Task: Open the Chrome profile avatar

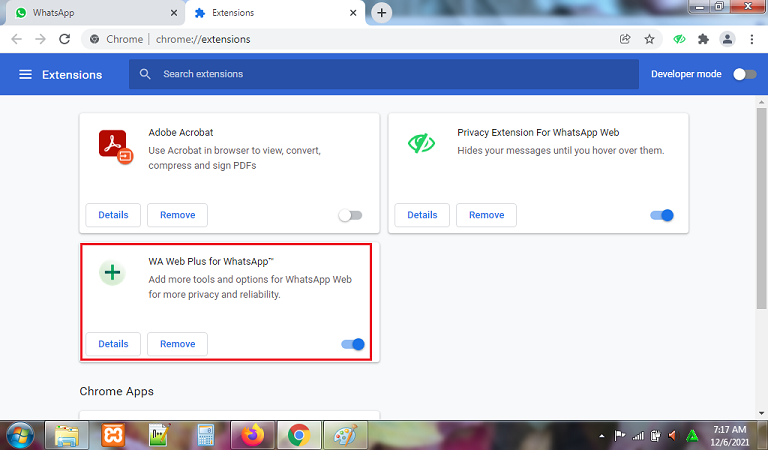Action: pos(727,39)
